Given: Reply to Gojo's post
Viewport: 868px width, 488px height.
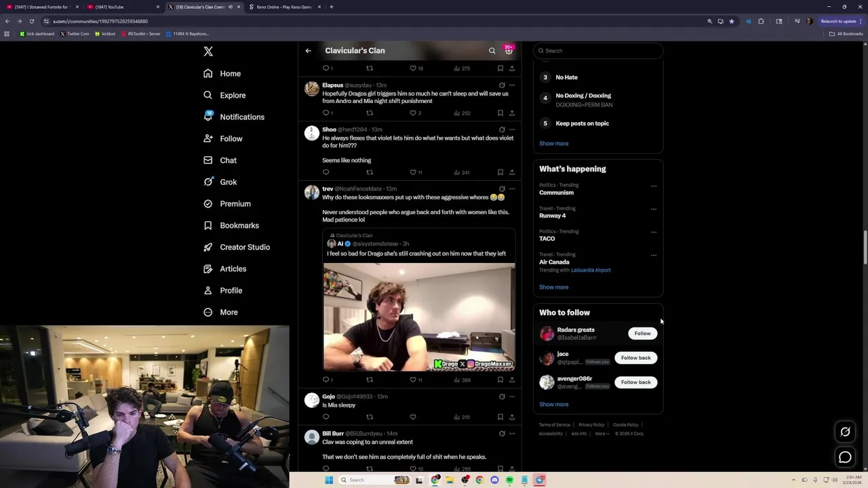Looking at the screenshot, I should 326,417.
